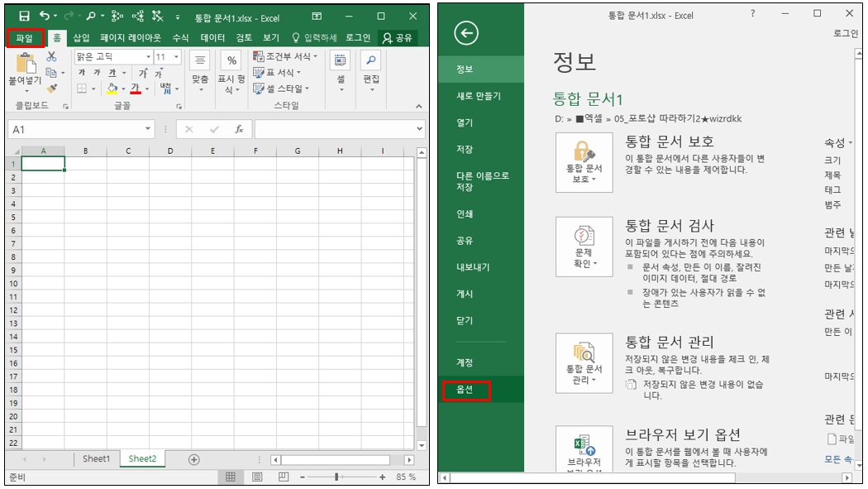The image size is (868, 489).
Task: Switch to Page Break Preview icon
Action: (x=284, y=477)
